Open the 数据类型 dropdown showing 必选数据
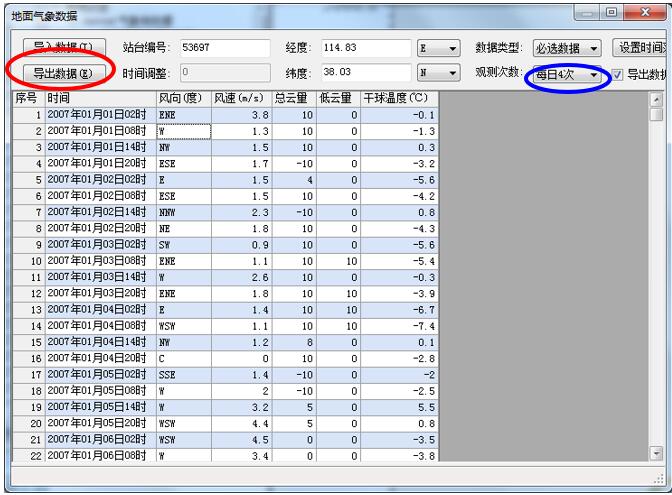This screenshot has width=672, height=495. coord(566,47)
